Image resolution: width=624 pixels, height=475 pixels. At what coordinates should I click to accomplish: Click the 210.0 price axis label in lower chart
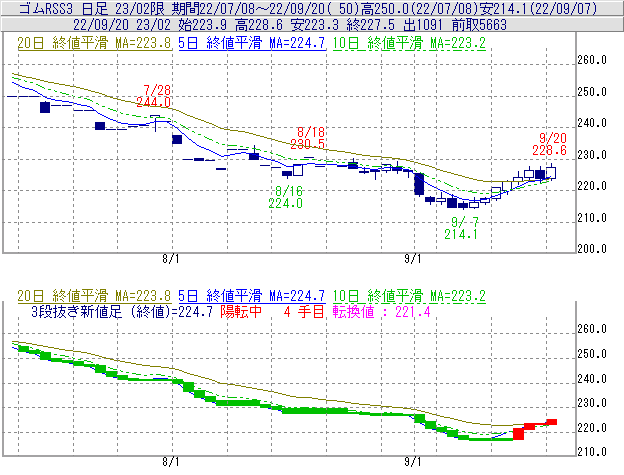pos(592,452)
